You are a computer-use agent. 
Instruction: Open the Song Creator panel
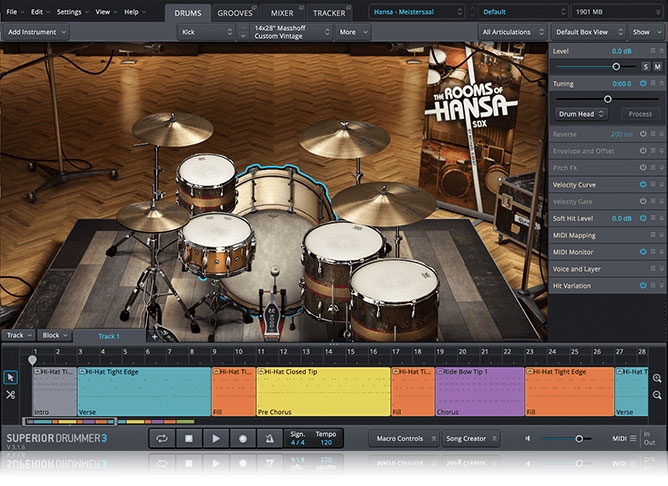click(469, 438)
